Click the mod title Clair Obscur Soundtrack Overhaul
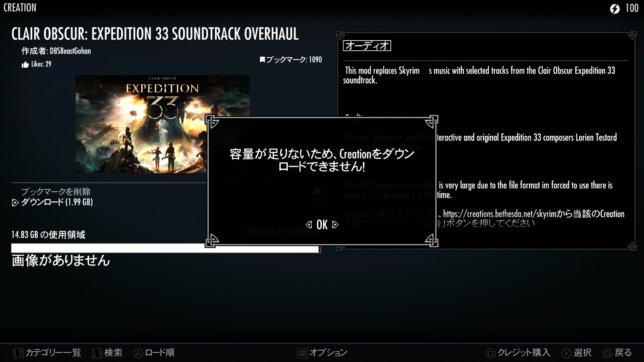644x362 pixels. pyautogui.click(x=155, y=34)
